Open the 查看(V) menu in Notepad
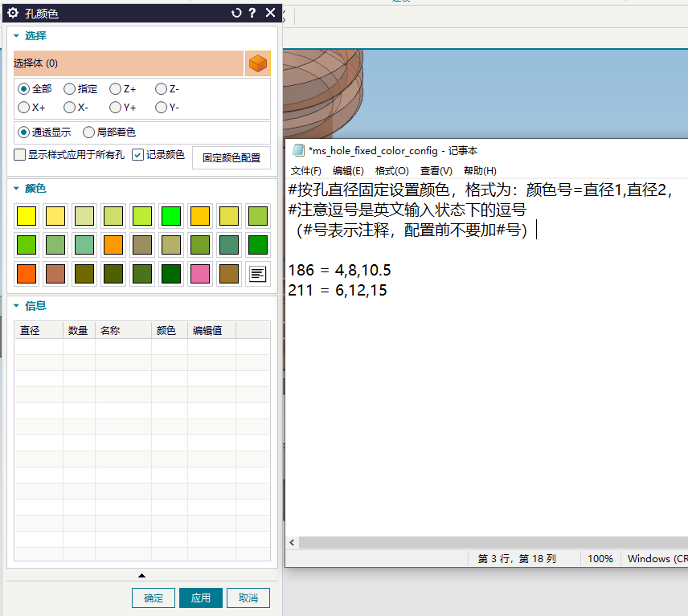Image resolution: width=688 pixels, height=616 pixels. coord(436,171)
